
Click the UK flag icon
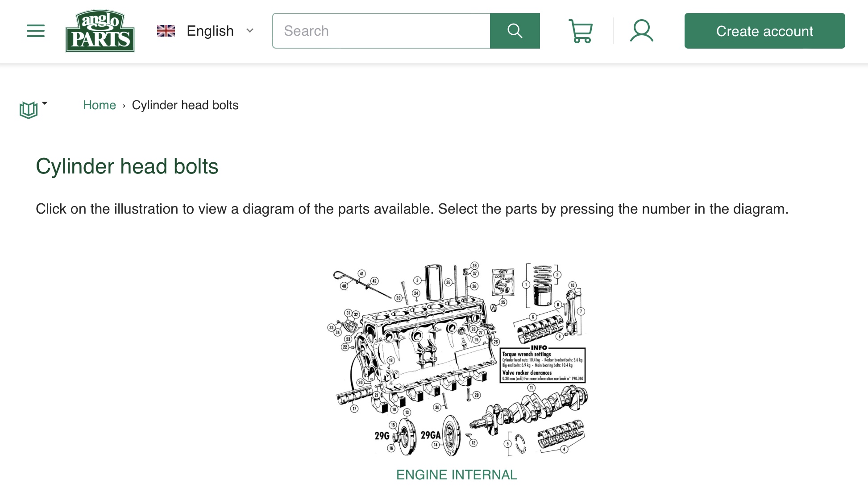point(166,31)
